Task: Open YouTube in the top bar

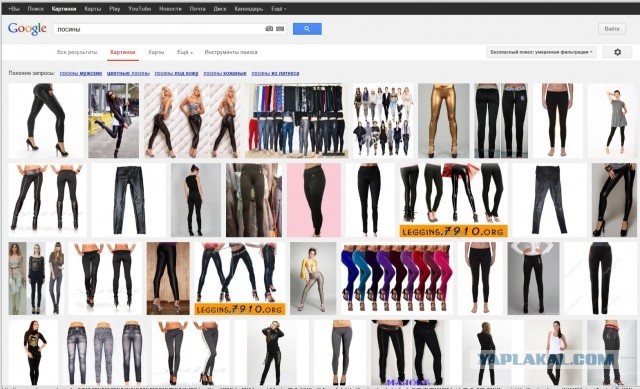Action: click(x=140, y=9)
